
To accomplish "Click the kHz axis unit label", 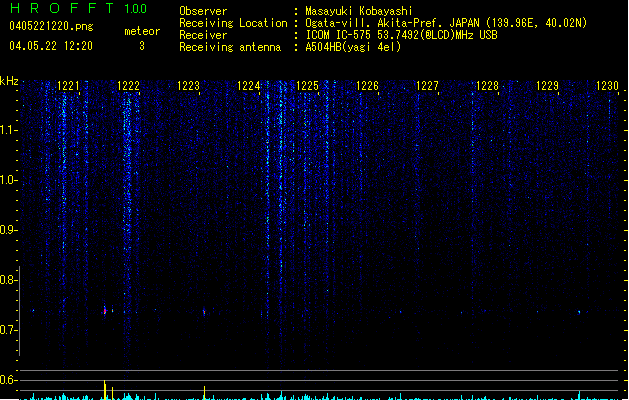I will 9,81.
